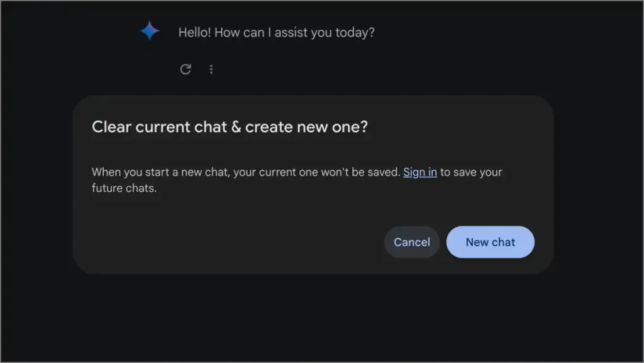Viewport: 644px width, 363px height.
Task: Click the dialog text about unsaved chats
Action: pos(247,172)
